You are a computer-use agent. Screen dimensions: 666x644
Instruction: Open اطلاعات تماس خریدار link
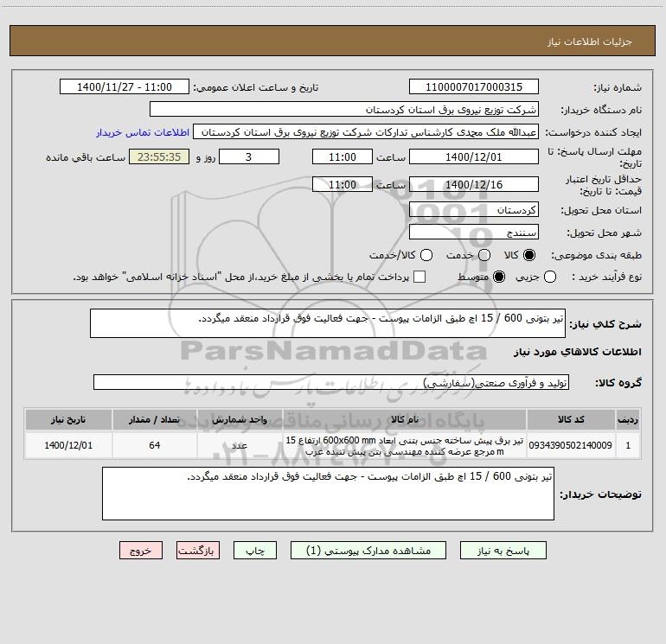143,132
